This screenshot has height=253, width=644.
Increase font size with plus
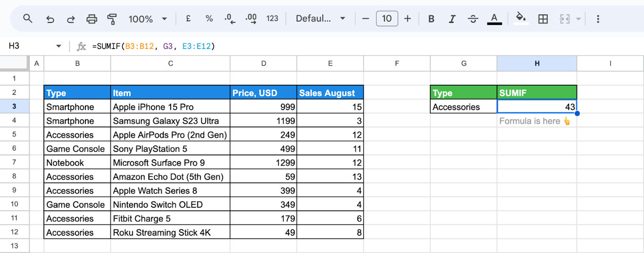(408, 19)
